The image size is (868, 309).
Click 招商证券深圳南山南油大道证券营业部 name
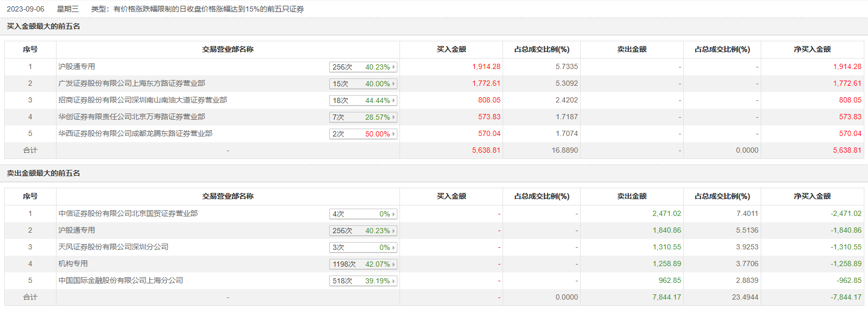142,100
